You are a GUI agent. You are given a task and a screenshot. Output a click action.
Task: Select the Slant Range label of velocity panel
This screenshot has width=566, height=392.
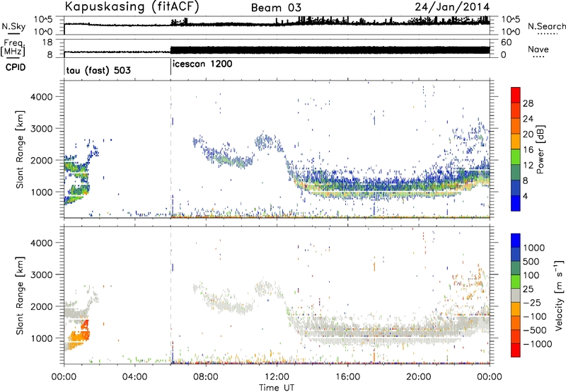(x=20, y=295)
